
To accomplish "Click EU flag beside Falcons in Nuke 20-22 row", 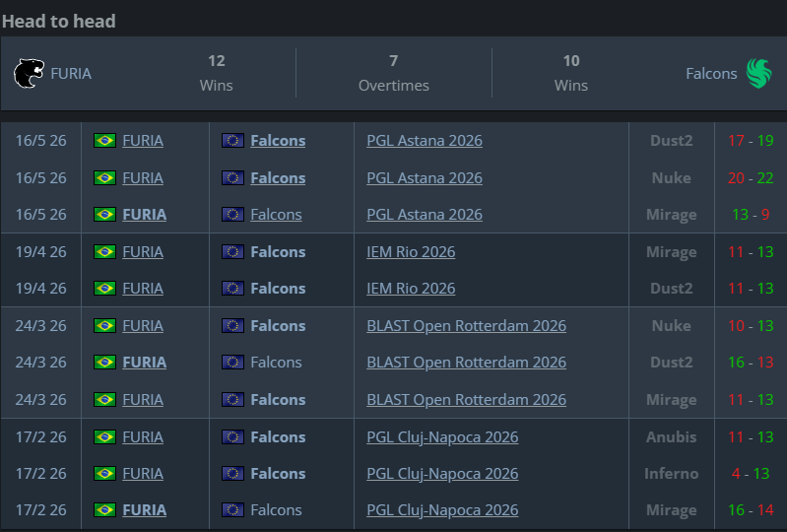I will tap(232, 177).
